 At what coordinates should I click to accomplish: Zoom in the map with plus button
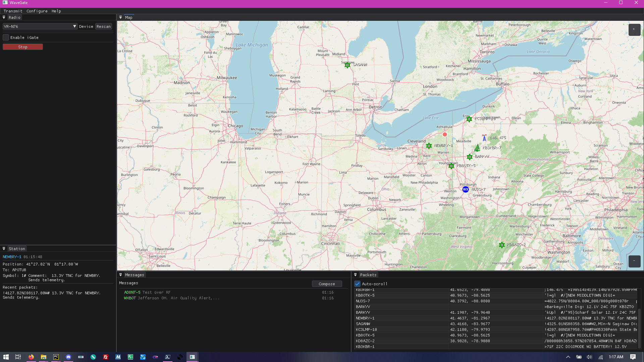[x=634, y=29]
